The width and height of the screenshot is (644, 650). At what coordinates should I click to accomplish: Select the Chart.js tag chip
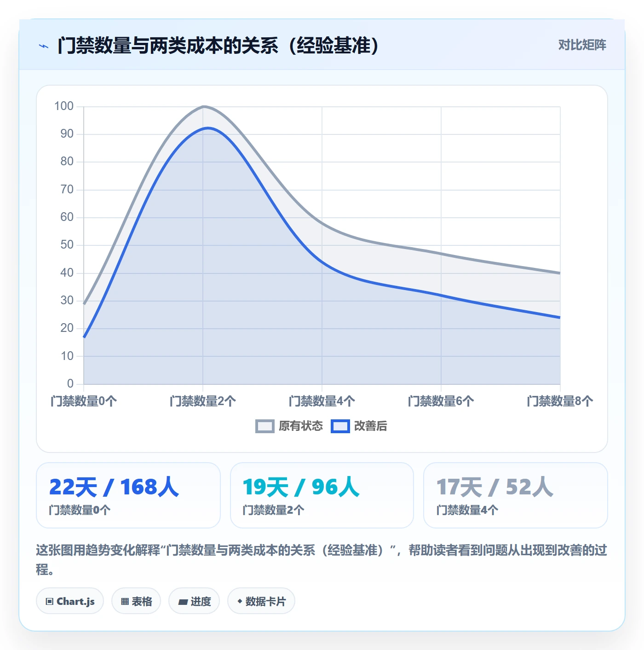(x=70, y=601)
